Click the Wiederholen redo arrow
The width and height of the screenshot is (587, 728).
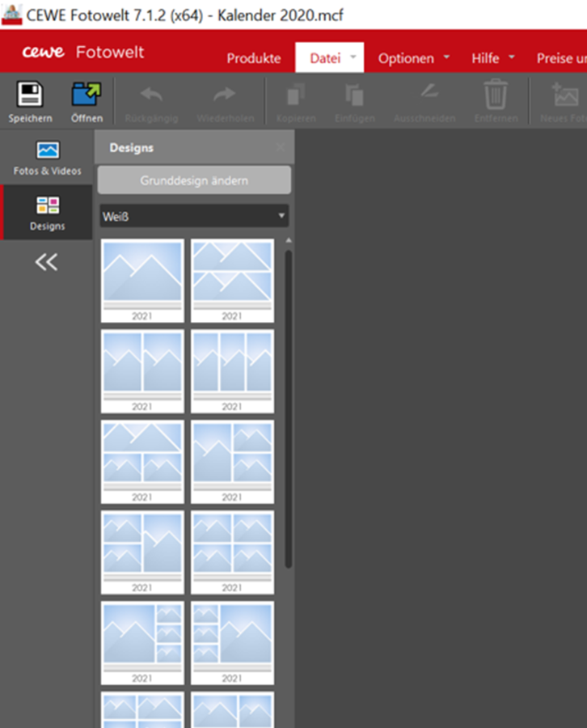[225, 95]
